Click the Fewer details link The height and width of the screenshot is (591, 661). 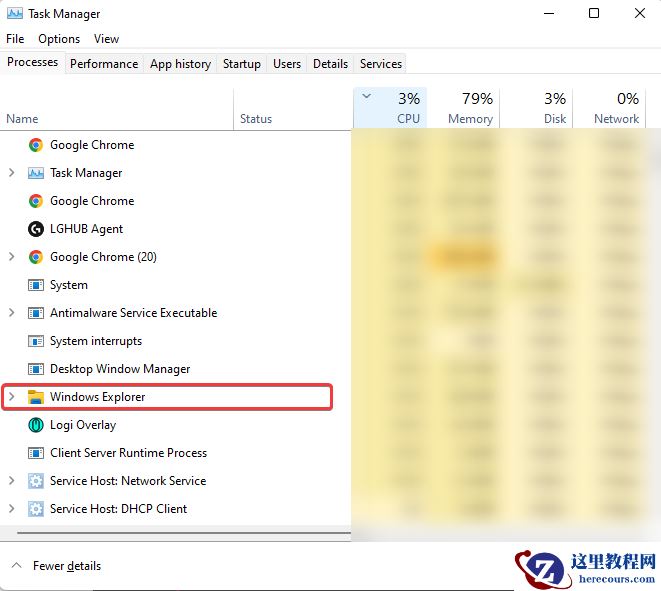pos(67,566)
